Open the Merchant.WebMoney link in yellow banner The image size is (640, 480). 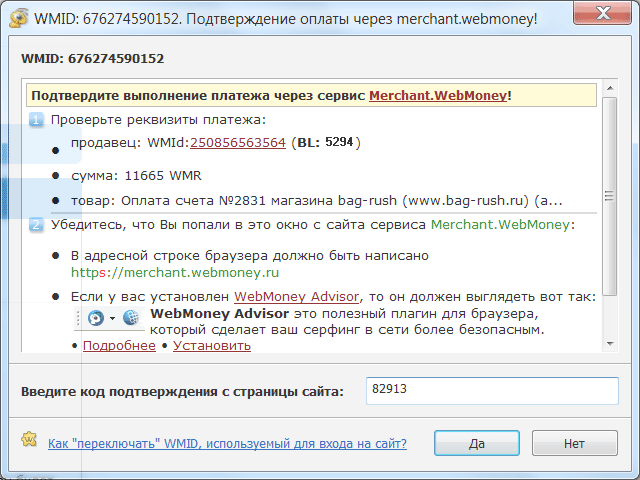point(438,96)
